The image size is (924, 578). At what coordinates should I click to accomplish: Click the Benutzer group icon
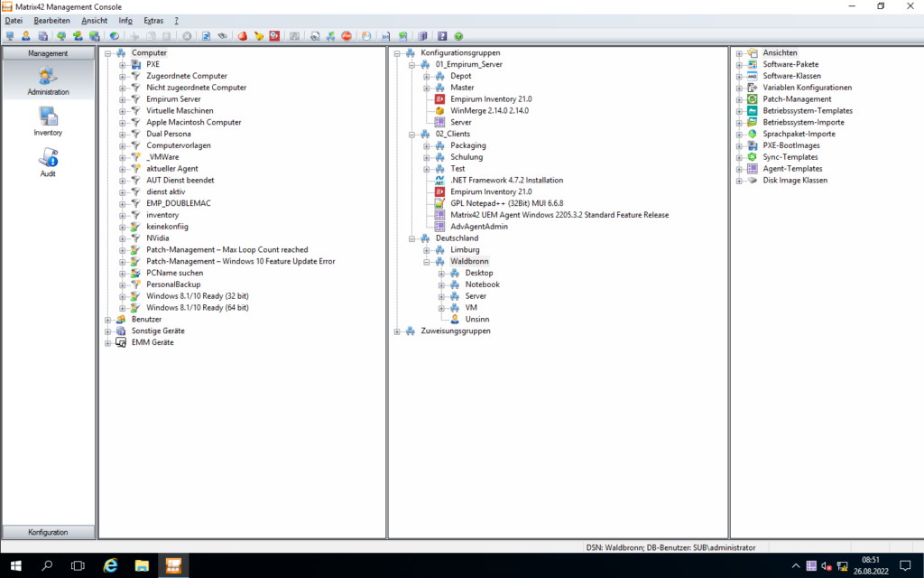tap(121, 319)
